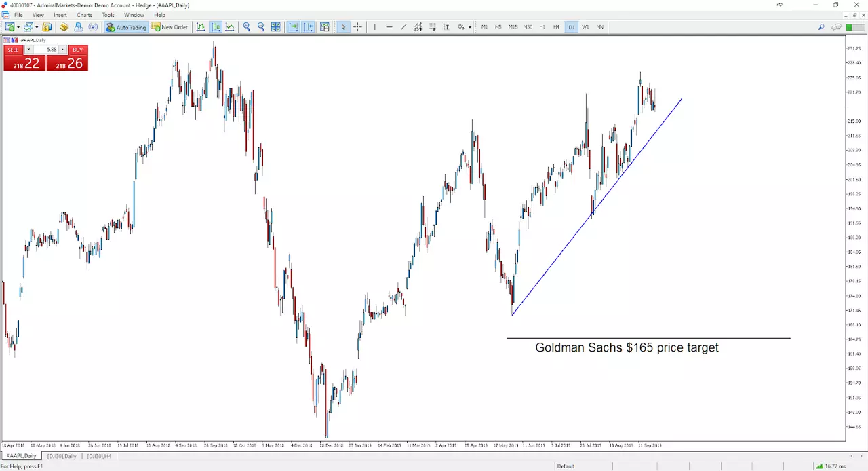Expand the arrows and shapes dropdown
The image size is (868, 471).
[470, 27]
